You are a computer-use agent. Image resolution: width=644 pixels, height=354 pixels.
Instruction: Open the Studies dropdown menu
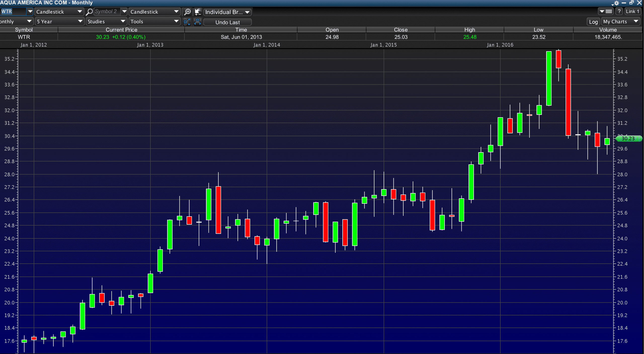pos(106,21)
